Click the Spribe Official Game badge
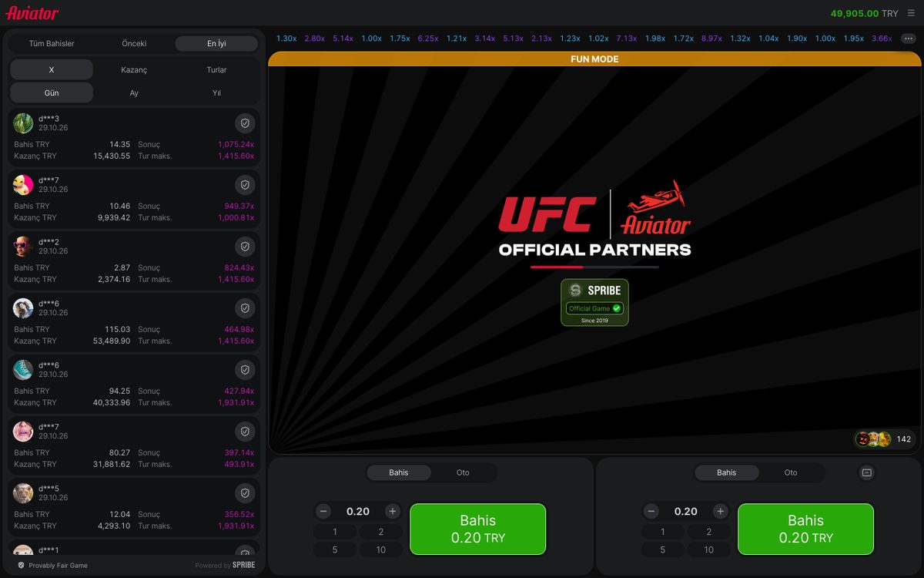Image resolution: width=924 pixels, height=578 pixels. point(594,302)
